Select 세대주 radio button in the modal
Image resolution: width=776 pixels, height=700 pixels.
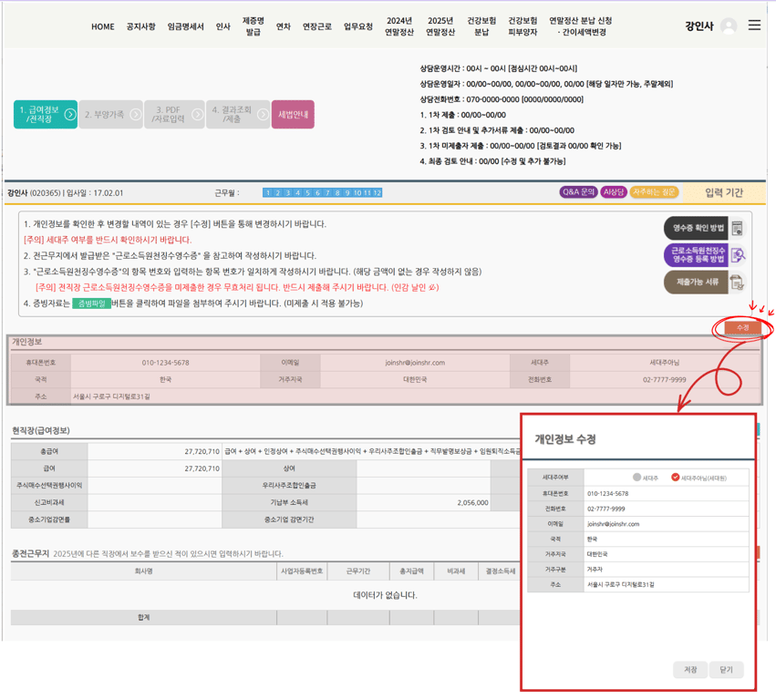636,478
